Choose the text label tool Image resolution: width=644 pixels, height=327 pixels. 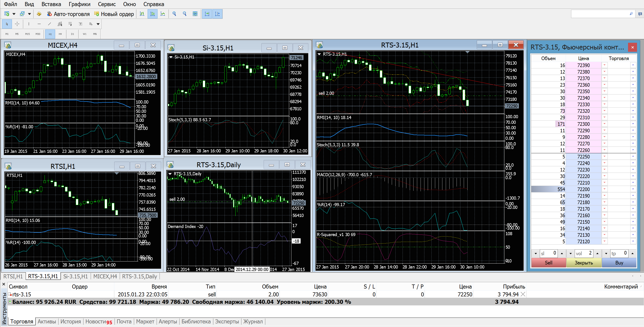(81, 24)
